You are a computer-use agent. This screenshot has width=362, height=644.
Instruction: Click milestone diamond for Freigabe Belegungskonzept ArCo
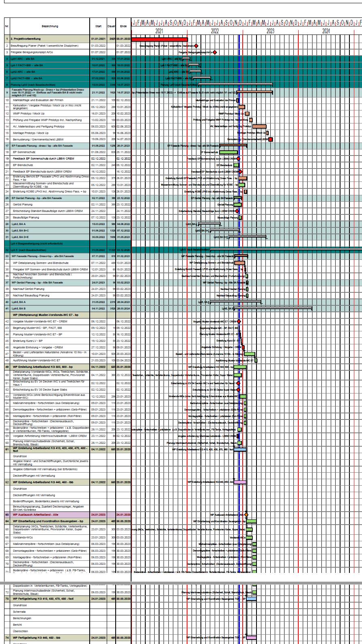tap(215, 52)
